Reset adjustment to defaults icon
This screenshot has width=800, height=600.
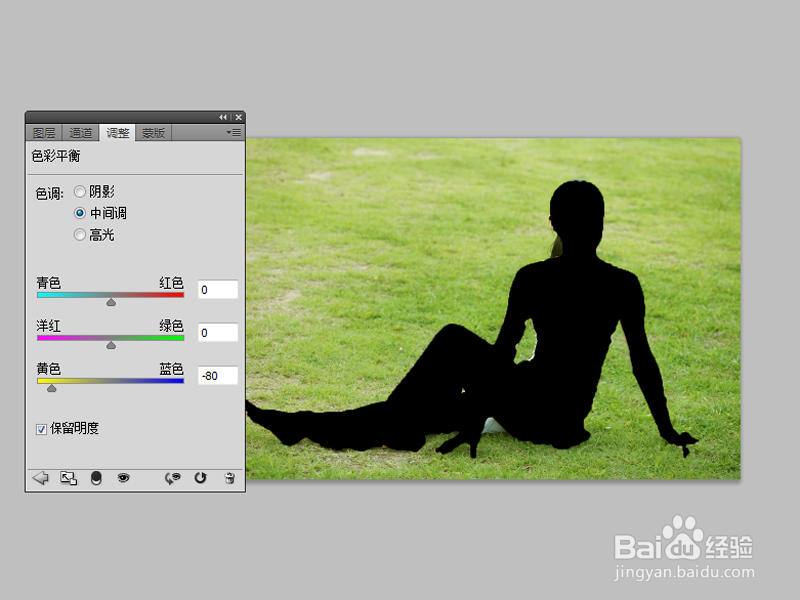tap(201, 478)
